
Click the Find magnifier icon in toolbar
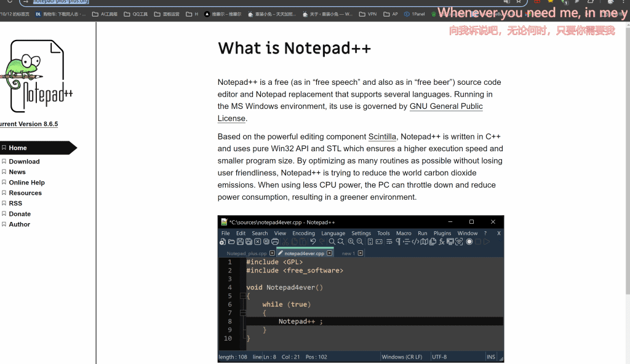pos(332,242)
